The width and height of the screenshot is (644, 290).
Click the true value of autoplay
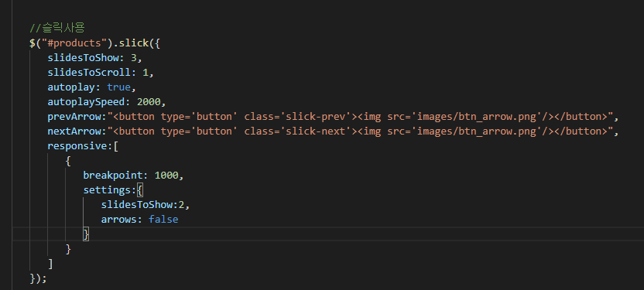tap(118, 87)
